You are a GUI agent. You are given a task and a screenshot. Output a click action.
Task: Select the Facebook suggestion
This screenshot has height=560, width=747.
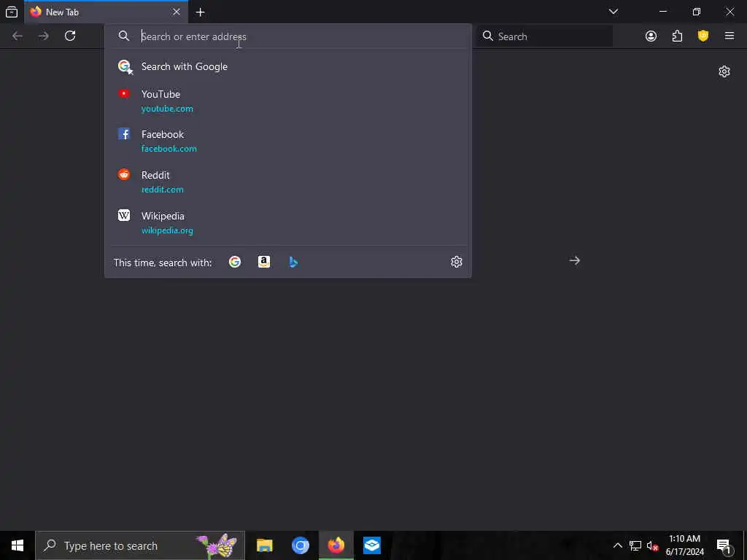[287, 141]
